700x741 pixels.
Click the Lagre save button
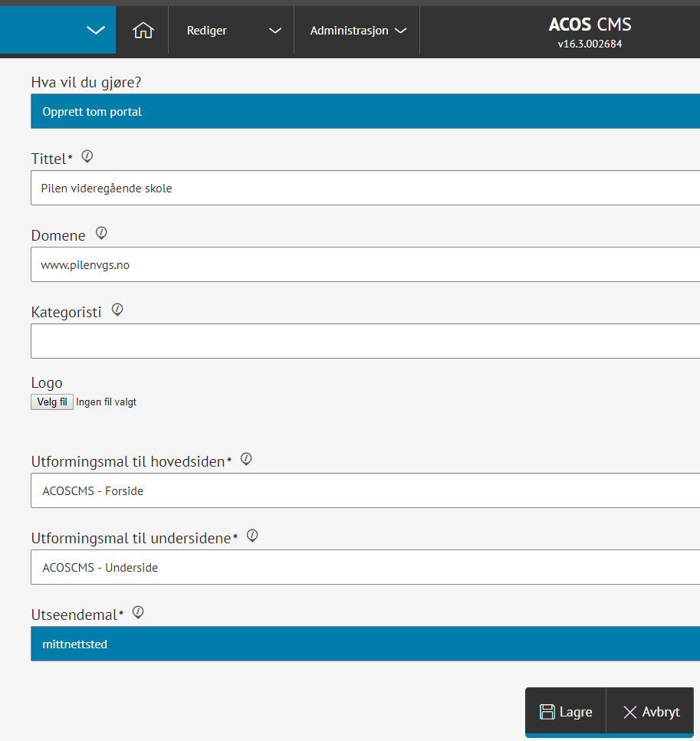[566, 712]
